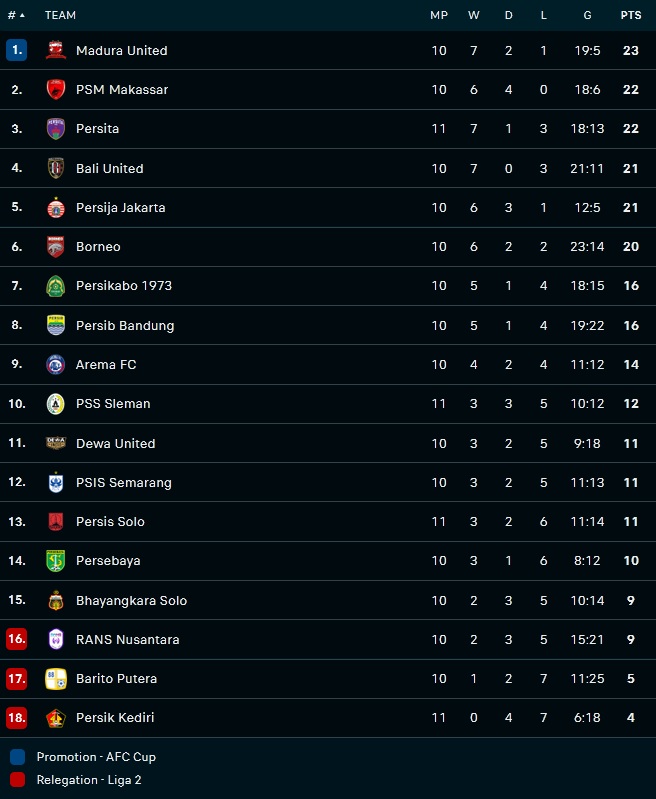Click the Persebaya green crest icon
The height and width of the screenshot is (799, 656).
[x=56, y=561]
